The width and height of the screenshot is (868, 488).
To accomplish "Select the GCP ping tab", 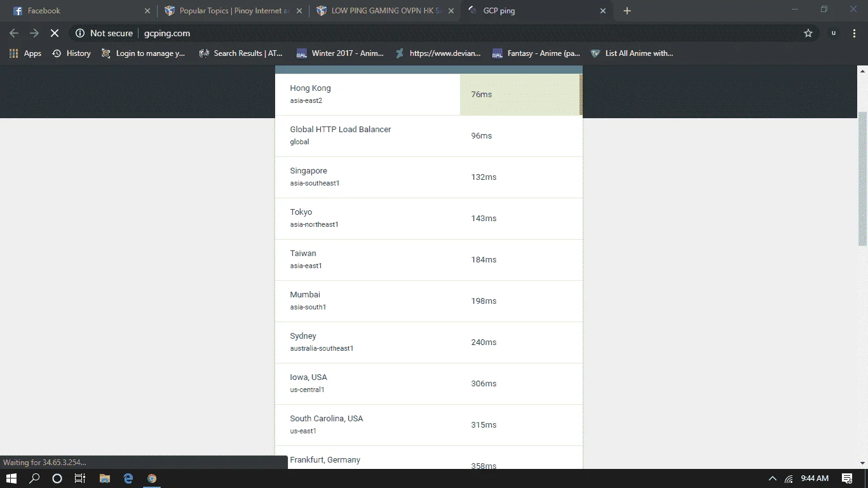I will tap(537, 11).
